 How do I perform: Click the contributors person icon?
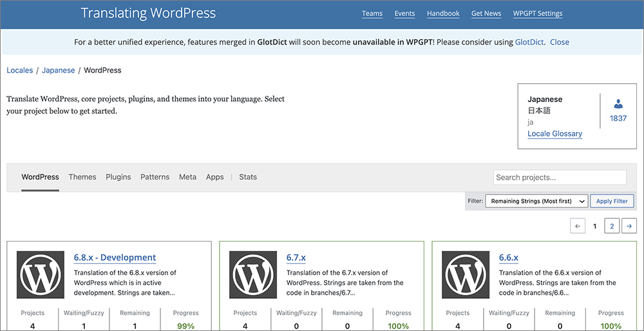(x=618, y=104)
